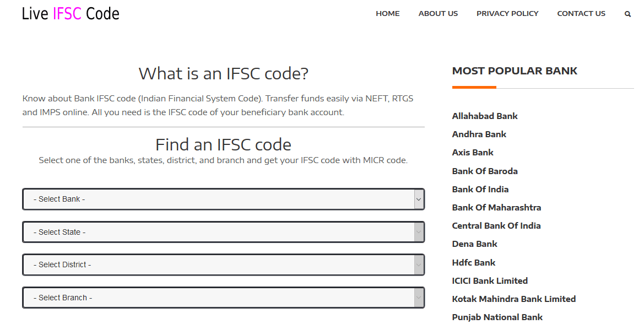The width and height of the screenshot is (644, 324).
Task: Open the Select State dropdown
Action: 223,232
